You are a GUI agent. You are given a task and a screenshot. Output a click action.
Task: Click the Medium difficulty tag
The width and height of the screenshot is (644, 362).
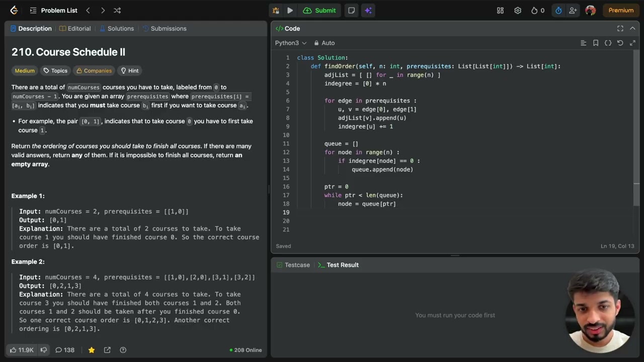(25, 71)
